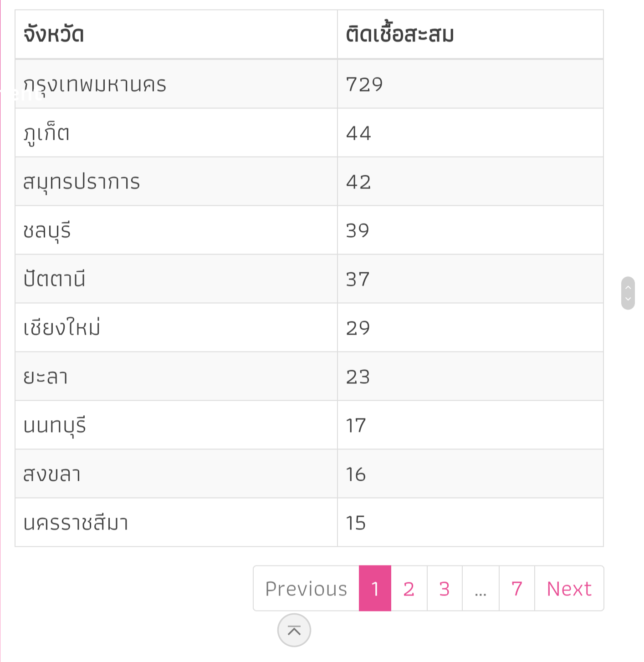Click the เชียงใหม่ province cell

62,328
